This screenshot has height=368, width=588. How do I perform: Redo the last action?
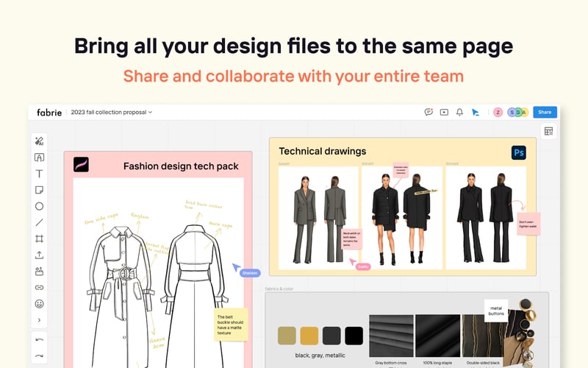click(39, 355)
